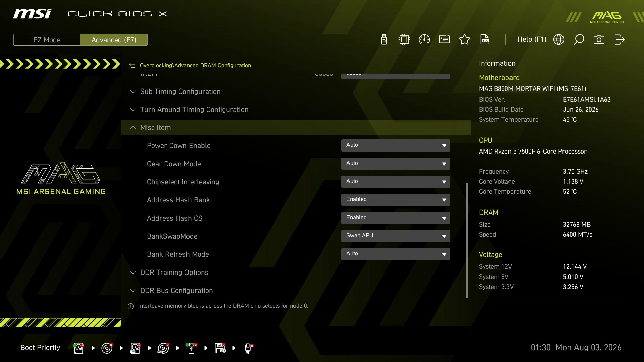Open the Bank Refresh Mode dropdown
This screenshot has height=362, width=644.
click(396, 254)
